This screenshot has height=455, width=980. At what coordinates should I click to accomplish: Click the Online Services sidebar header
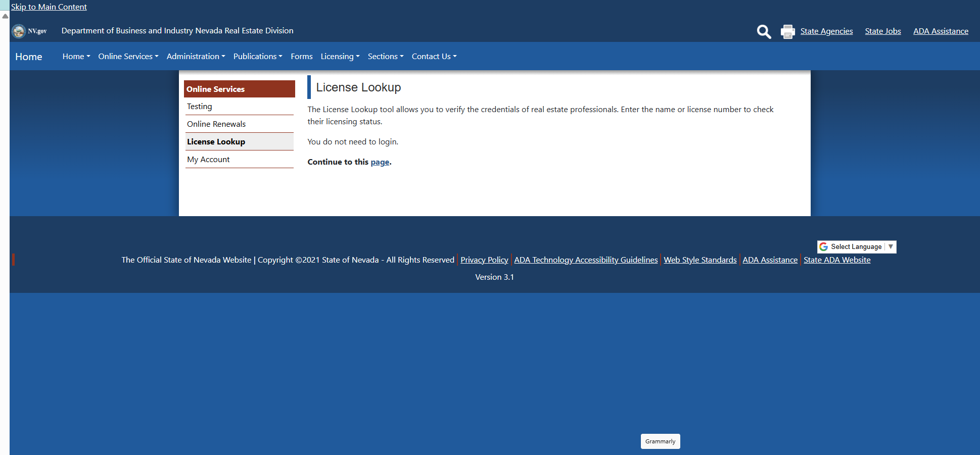point(240,89)
